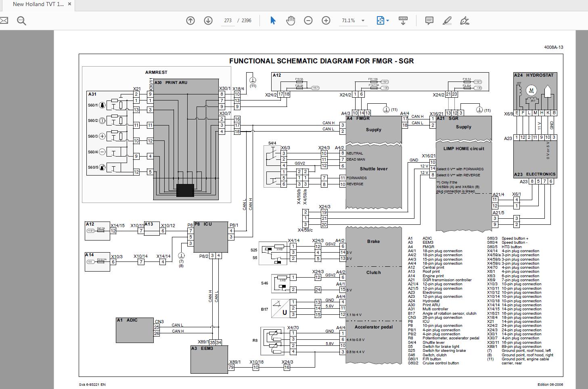Expand the fit page options arrow
The height and width of the screenshot is (389, 588).
388,21
